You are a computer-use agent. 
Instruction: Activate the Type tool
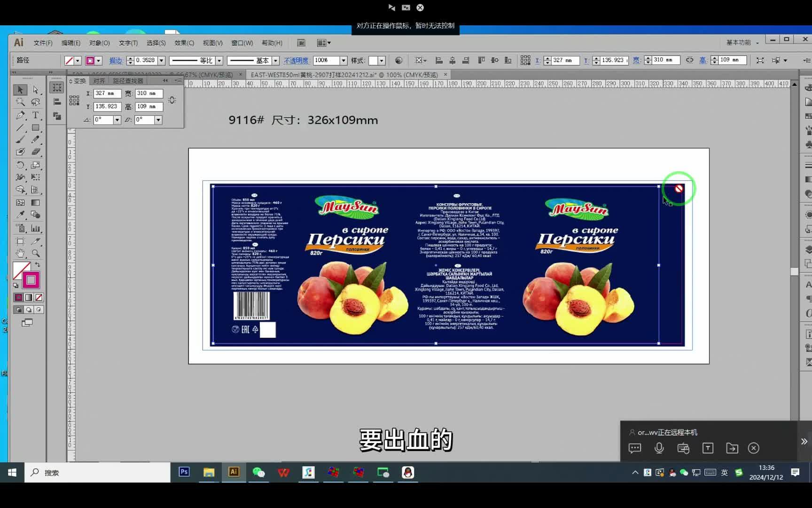pos(36,115)
